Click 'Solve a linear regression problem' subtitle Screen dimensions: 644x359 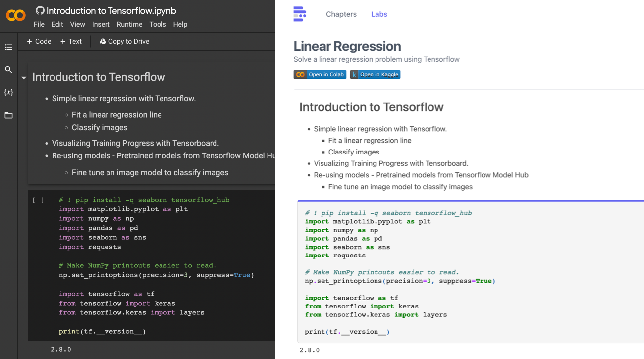376,59
